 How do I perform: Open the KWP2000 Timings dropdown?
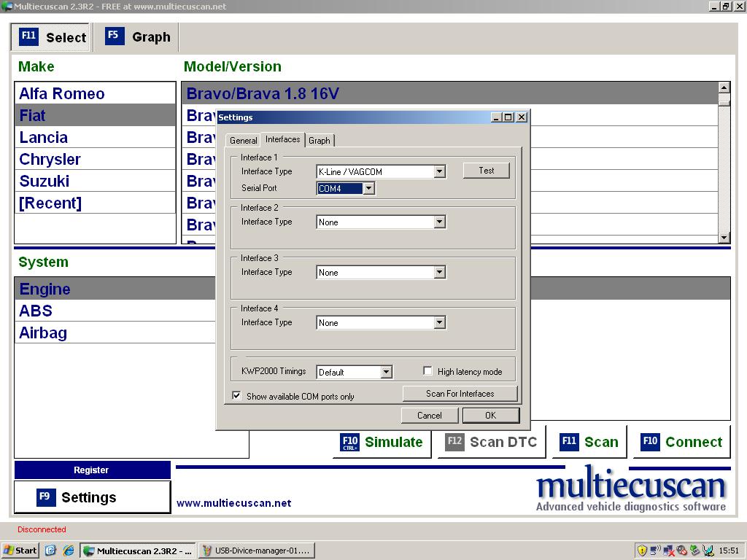coord(386,371)
